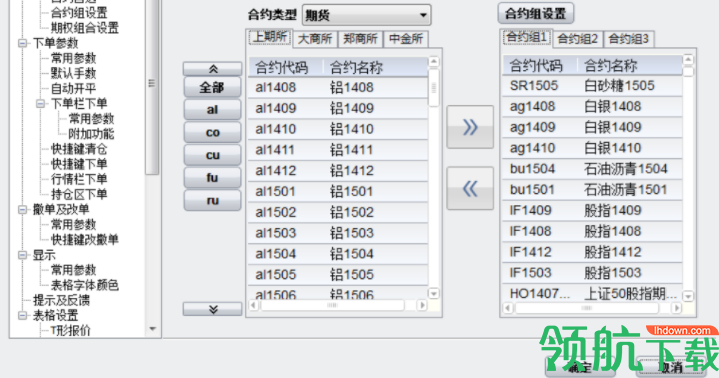The image size is (719, 378).
Task: Select 自动开平 in the settings tree
Action: pos(73,89)
